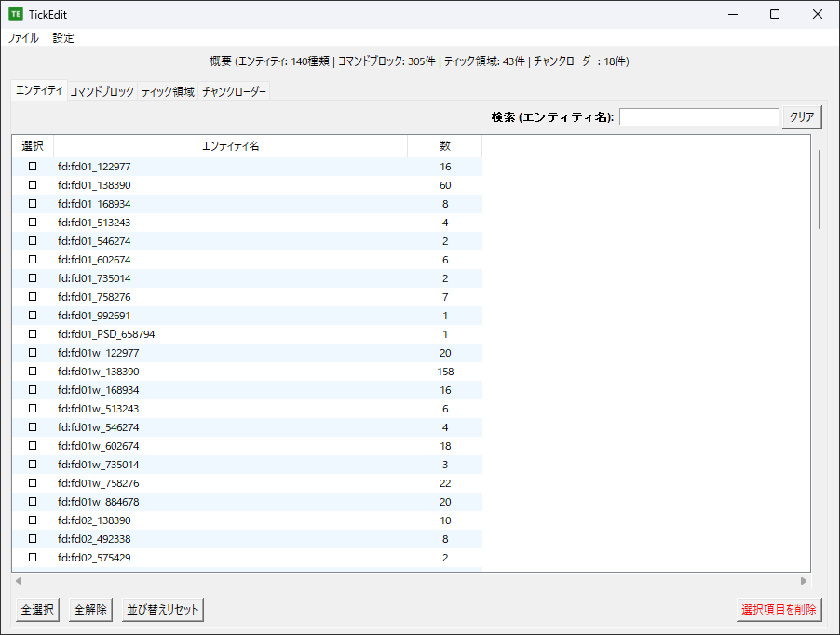Check the box for fd:fd01w_758276
Screen dimensions: 840x635
pos(33,483)
